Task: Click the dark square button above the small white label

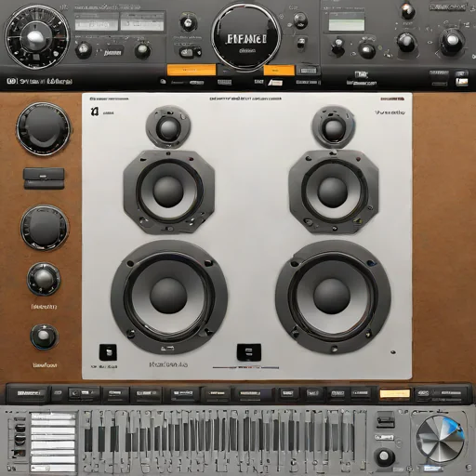Action: coord(385,420)
